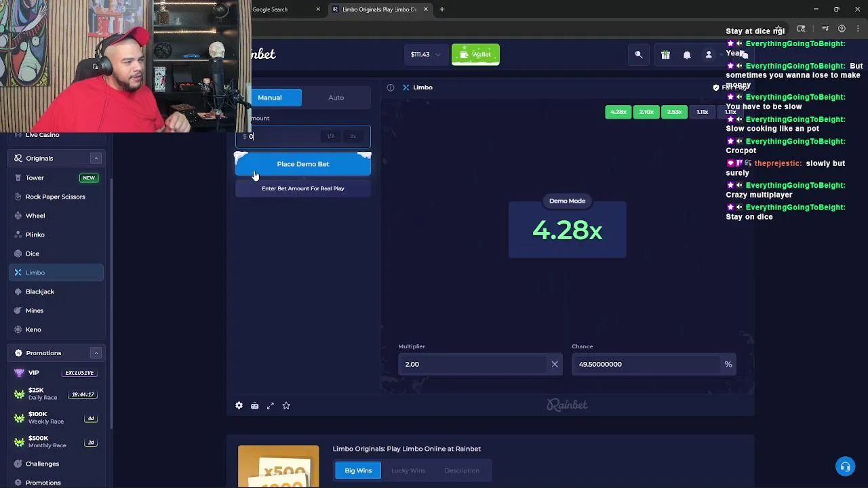
Task: Select the Lucky Wins tab
Action: click(408, 470)
